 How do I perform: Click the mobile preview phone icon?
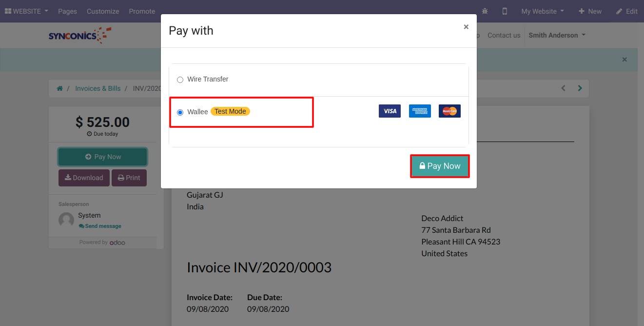(x=505, y=11)
